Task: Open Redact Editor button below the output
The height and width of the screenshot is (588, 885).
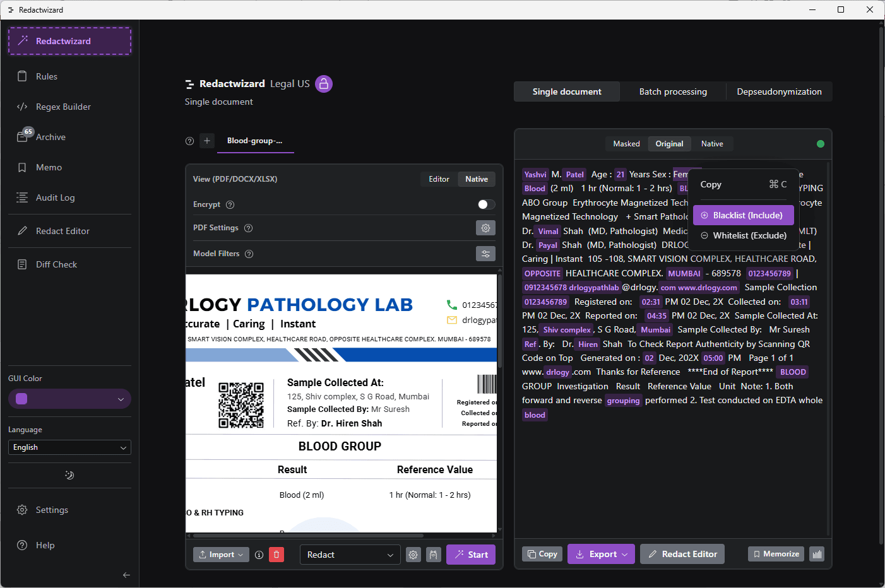Action: (682, 554)
